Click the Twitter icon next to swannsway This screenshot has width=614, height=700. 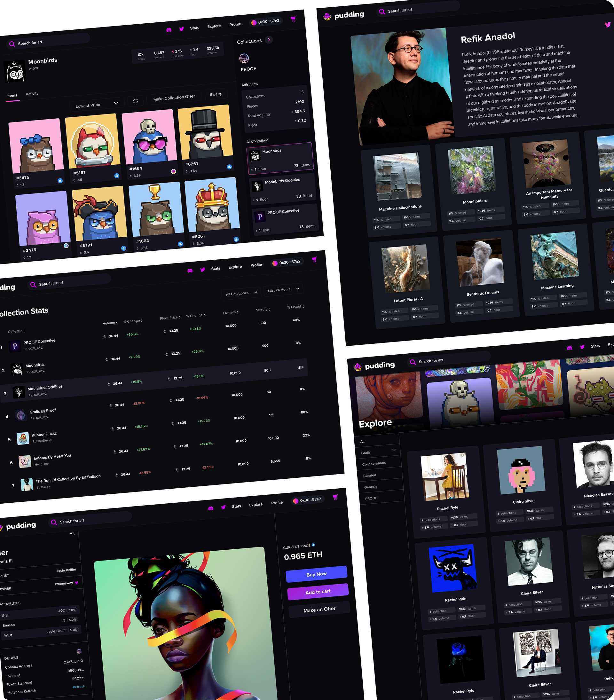(77, 583)
